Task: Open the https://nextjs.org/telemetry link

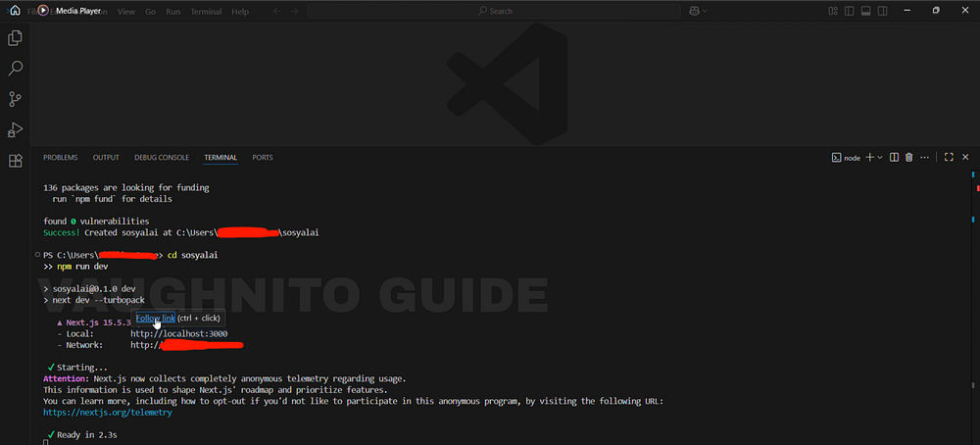Action: click(108, 413)
